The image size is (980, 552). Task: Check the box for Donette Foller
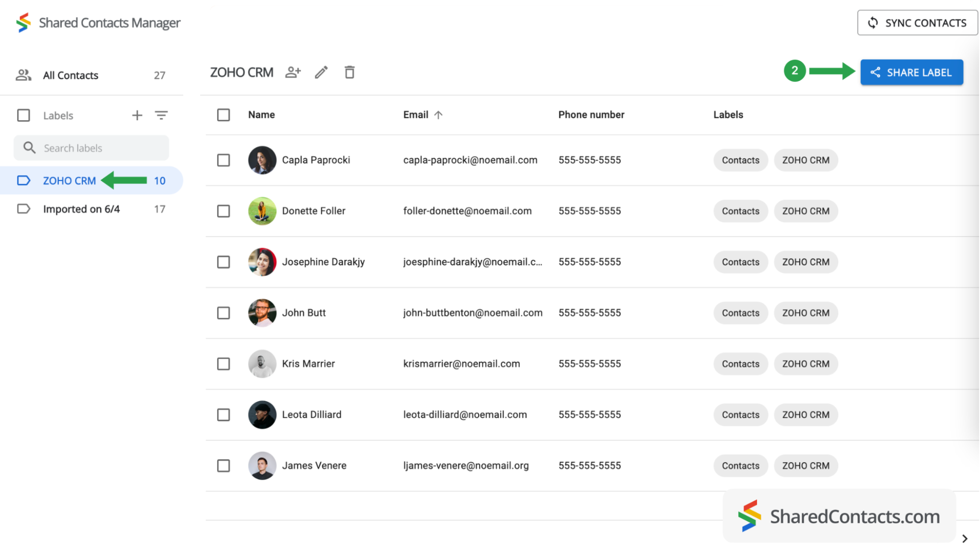(224, 211)
